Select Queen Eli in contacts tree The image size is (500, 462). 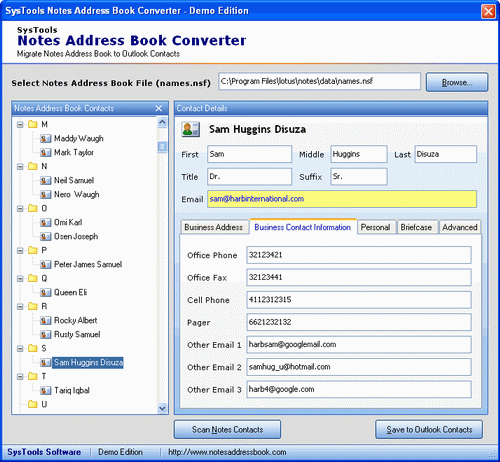click(71, 292)
